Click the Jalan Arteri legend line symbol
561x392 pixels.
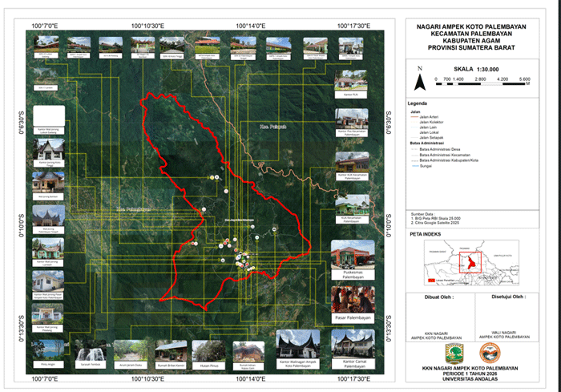coord(414,117)
